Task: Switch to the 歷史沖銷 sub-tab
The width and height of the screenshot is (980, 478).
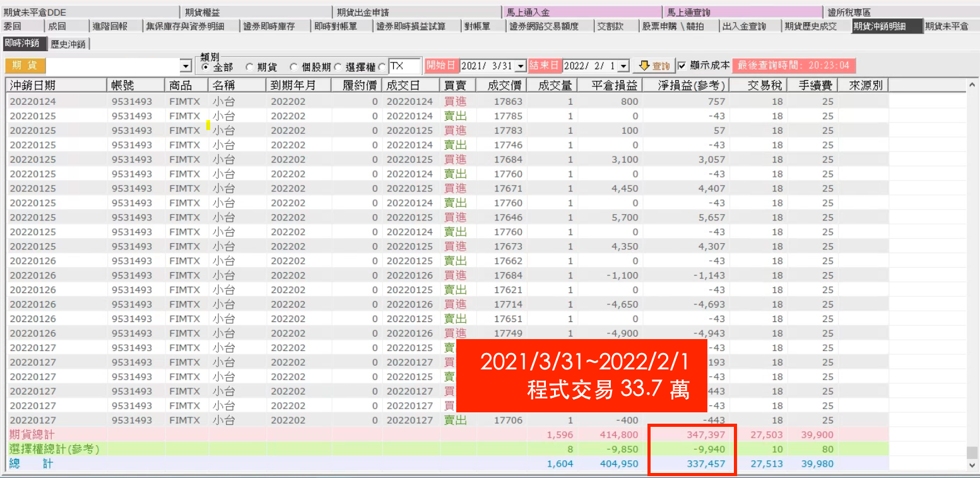Action: (x=69, y=44)
